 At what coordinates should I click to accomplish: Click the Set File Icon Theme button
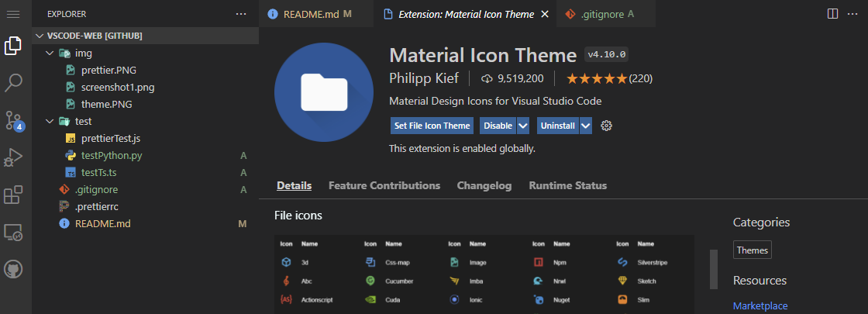[x=433, y=126]
